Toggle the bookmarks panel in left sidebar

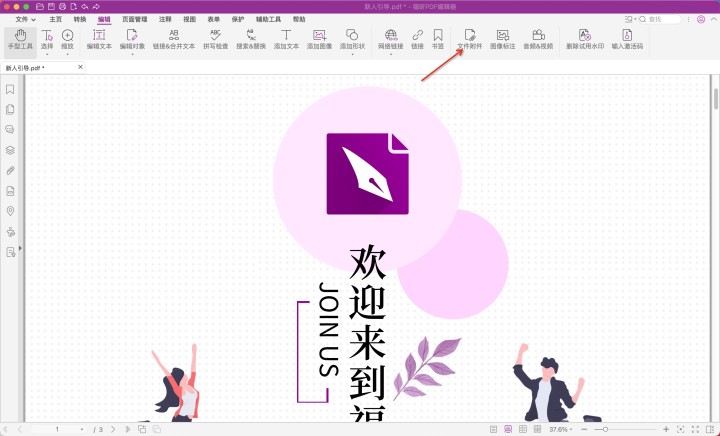click(x=10, y=90)
